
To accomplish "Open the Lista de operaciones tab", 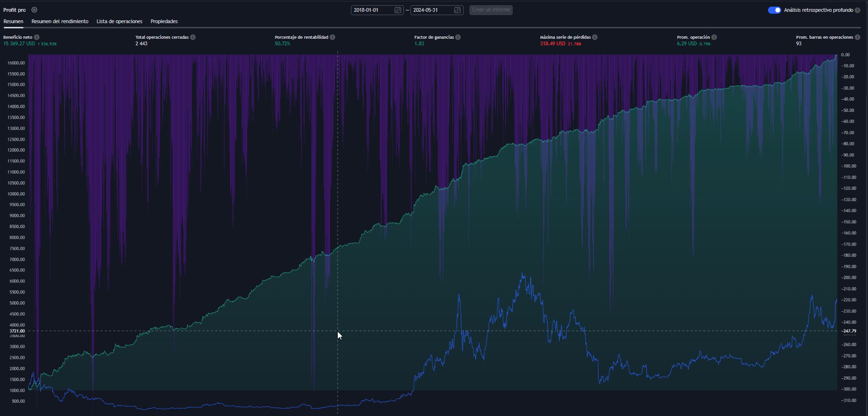I will point(119,21).
